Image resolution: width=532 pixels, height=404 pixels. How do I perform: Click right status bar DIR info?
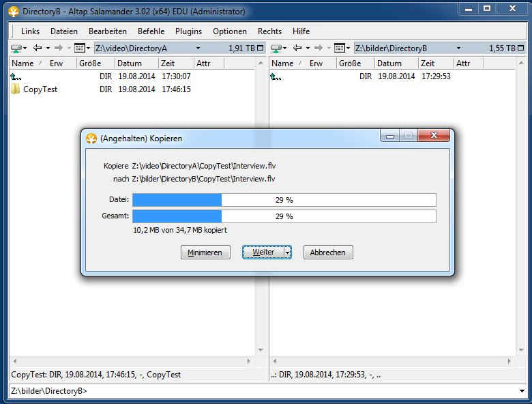pos(326,375)
